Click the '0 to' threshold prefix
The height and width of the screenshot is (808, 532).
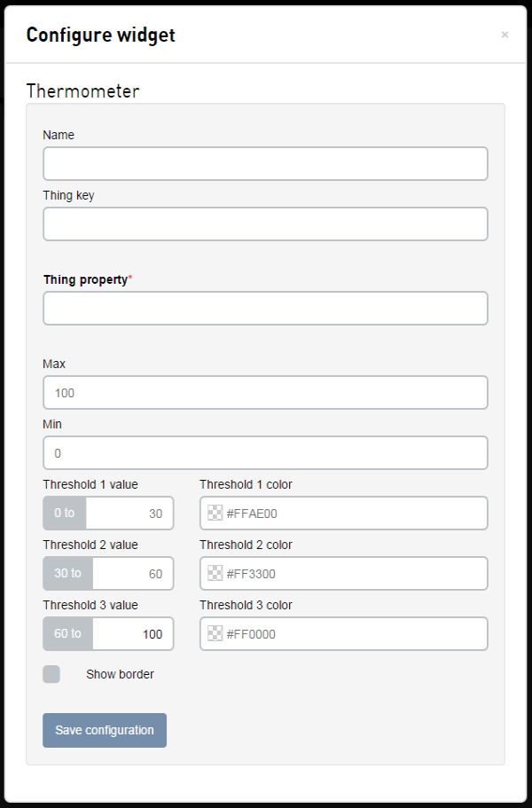pyautogui.click(x=65, y=514)
